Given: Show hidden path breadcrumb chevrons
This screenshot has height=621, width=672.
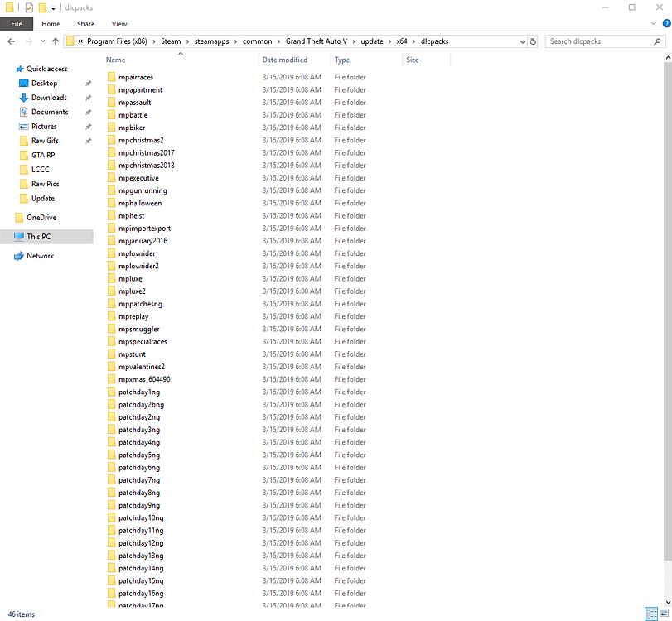Looking at the screenshot, I should (80, 41).
